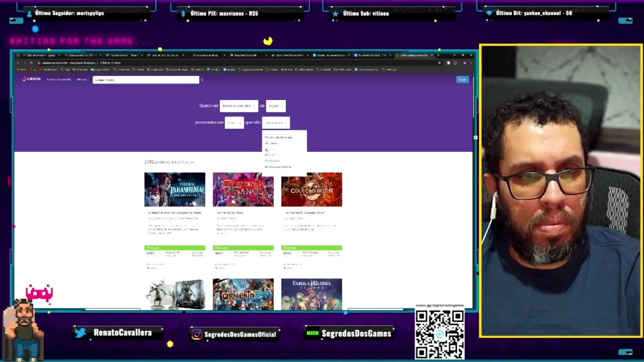Open the Tormenta20 project thumbnail
The height and width of the screenshot is (362, 644).
243,294
